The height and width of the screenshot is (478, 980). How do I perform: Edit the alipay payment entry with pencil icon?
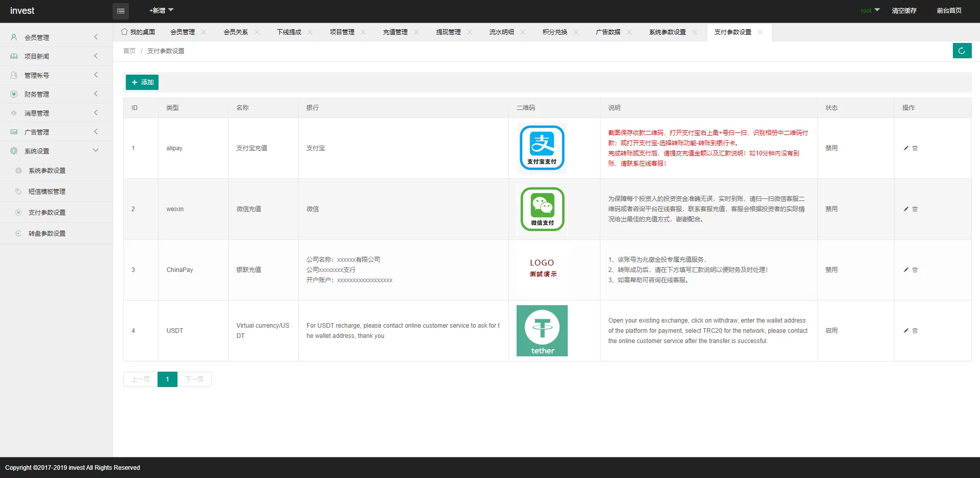(x=905, y=148)
